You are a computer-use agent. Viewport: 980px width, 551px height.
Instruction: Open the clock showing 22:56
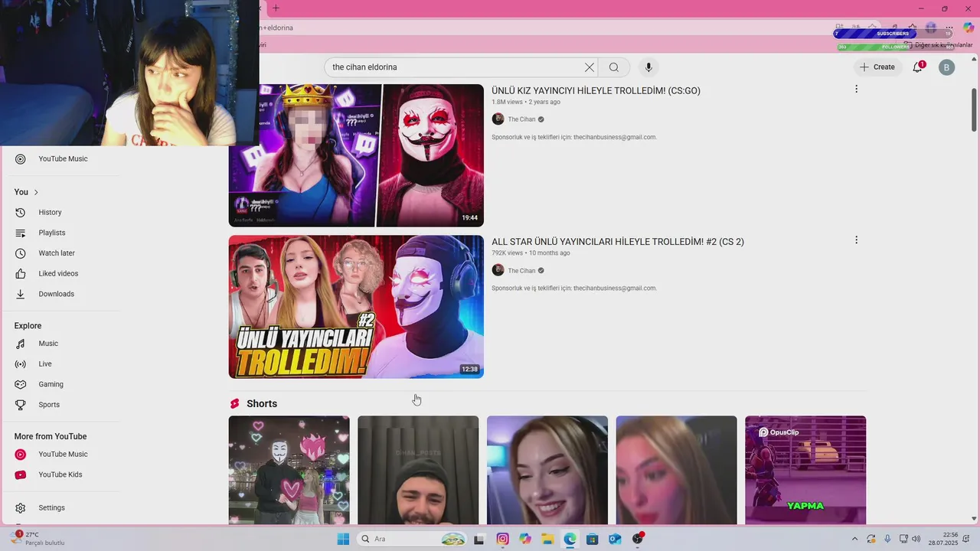943,539
